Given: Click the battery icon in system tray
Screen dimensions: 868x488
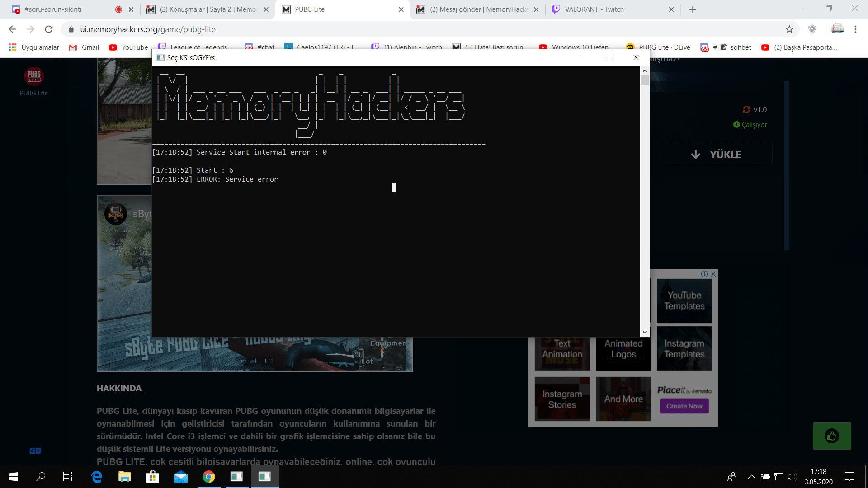Looking at the screenshot, I should point(765,477).
